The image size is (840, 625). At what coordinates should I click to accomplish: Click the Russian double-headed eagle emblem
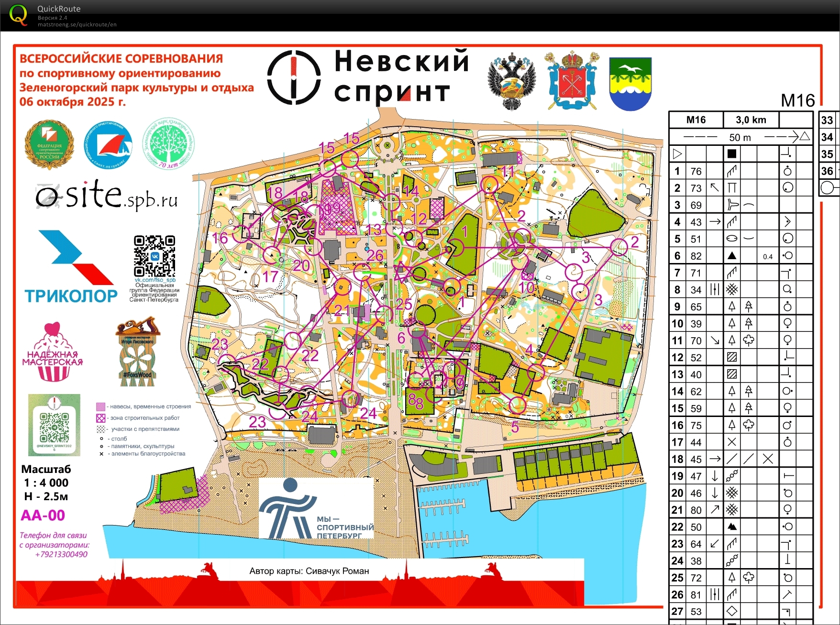pyautogui.click(x=511, y=82)
